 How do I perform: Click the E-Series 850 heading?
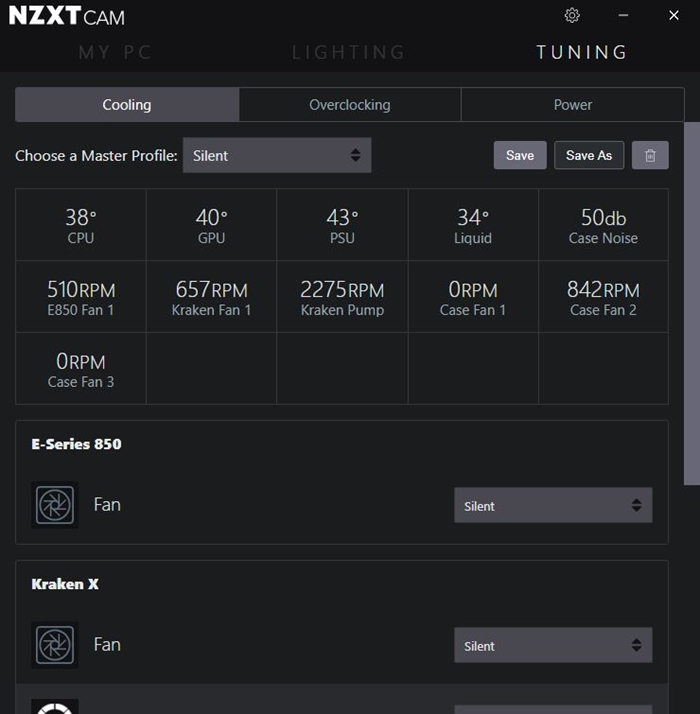pos(76,444)
